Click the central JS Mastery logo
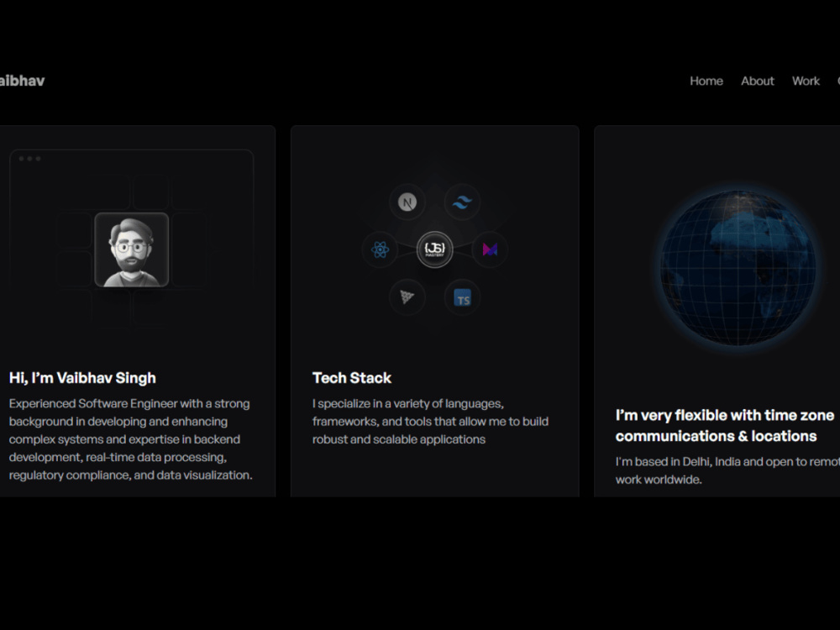 pyautogui.click(x=434, y=249)
